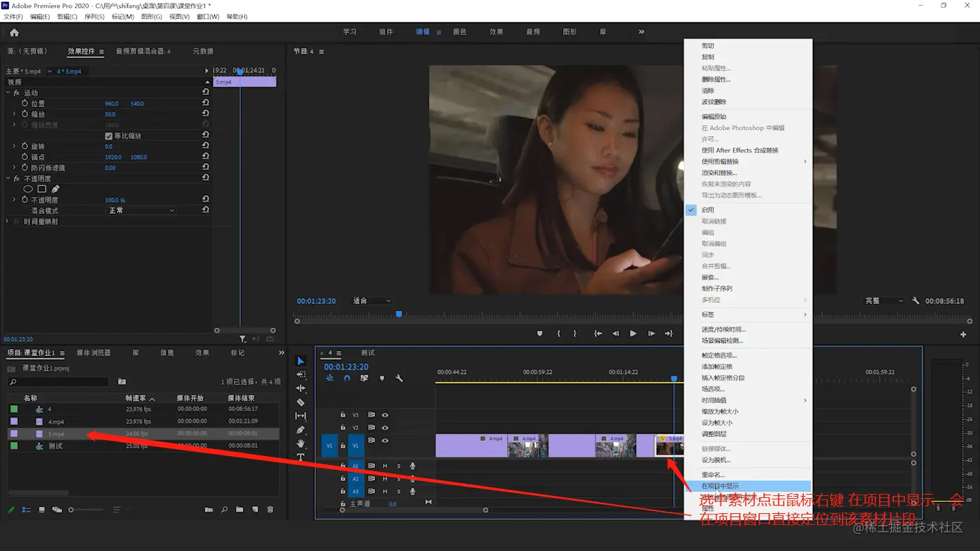Select the Pen tool in tools panel
The image size is (980, 551).
301,430
